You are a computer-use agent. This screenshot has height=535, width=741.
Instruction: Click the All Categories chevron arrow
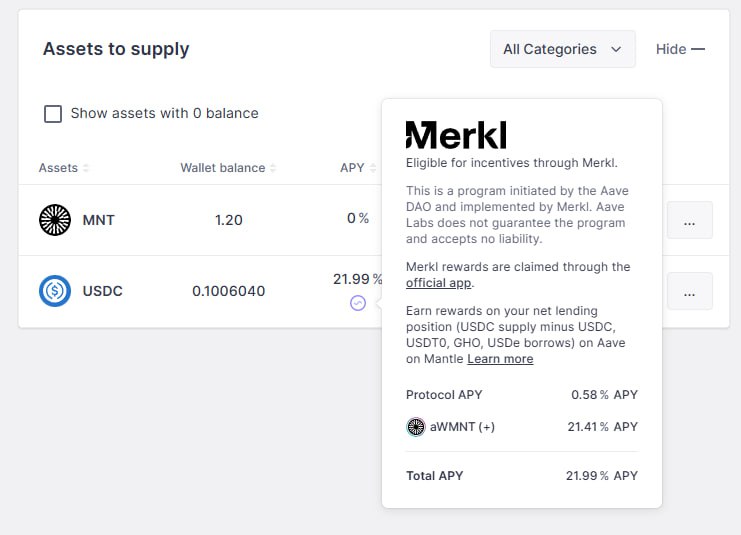[x=616, y=49]
